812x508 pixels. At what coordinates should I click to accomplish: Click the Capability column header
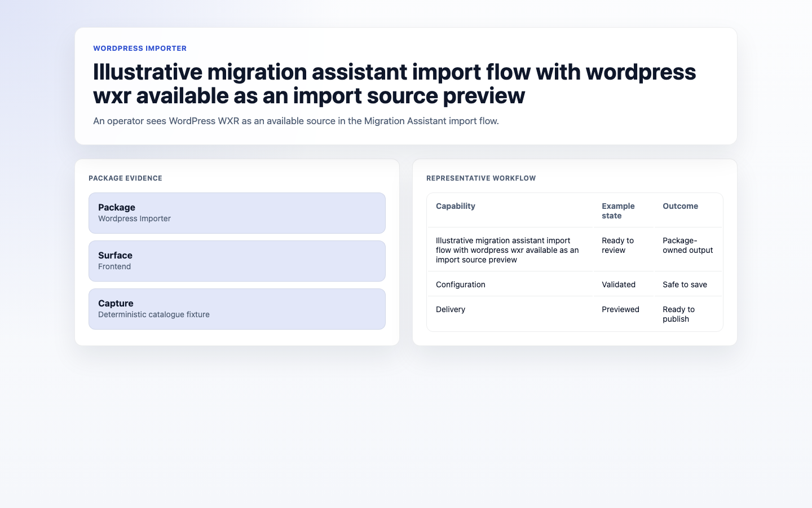pyautogui.click(x=510, y=211)
